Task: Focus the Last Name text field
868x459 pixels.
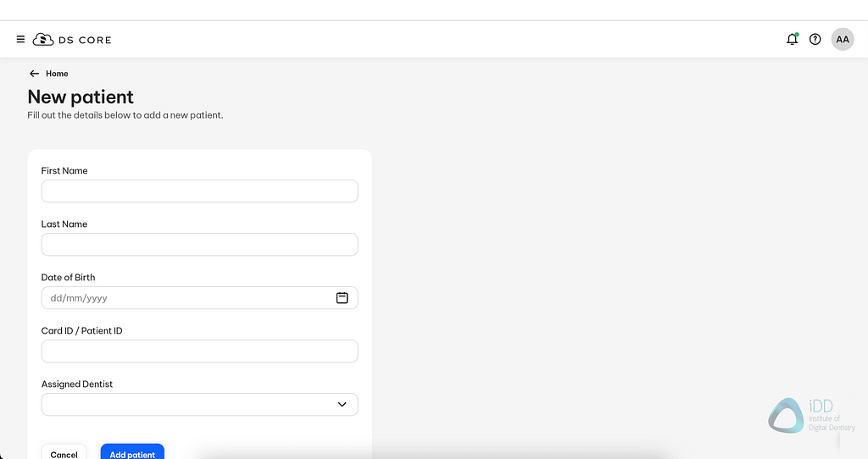Action: coord(199,245)
